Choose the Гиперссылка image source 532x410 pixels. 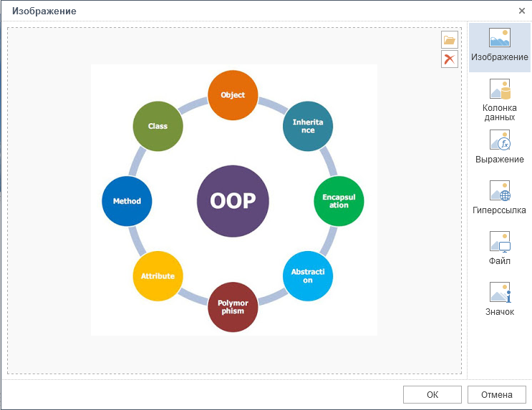499,198
